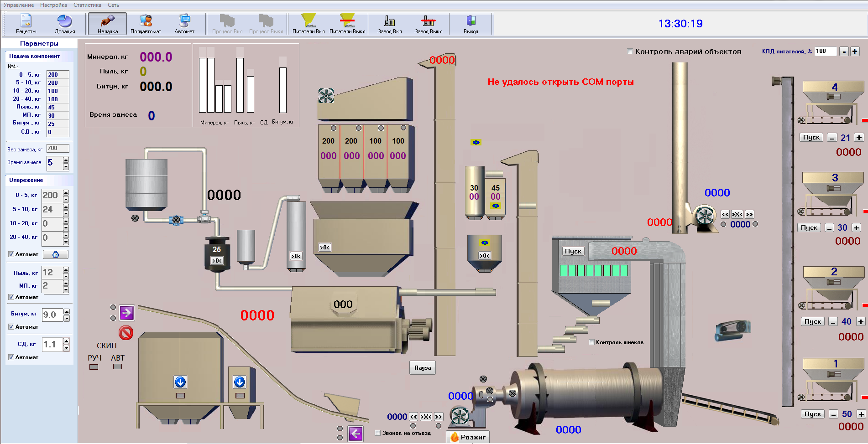Increase КПД питателей with plus button
The width and height of the screenshot is (868, 444).
click(855, 52)
